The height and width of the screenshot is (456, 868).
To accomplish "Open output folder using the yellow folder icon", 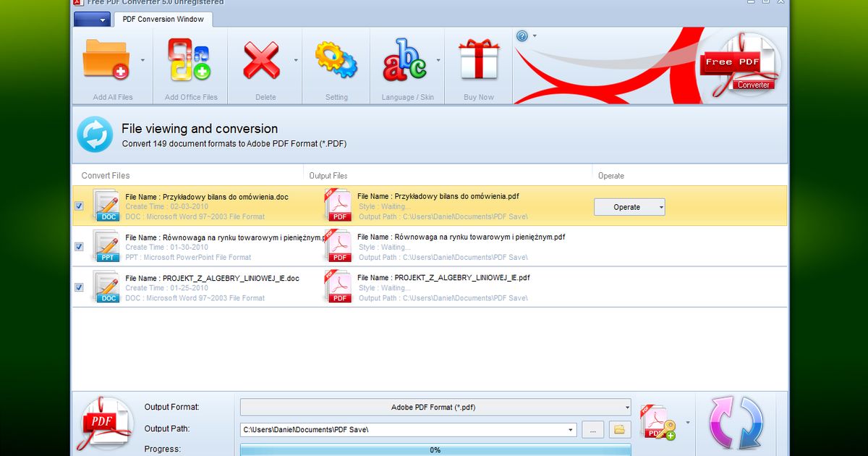I will pos(619,429).
